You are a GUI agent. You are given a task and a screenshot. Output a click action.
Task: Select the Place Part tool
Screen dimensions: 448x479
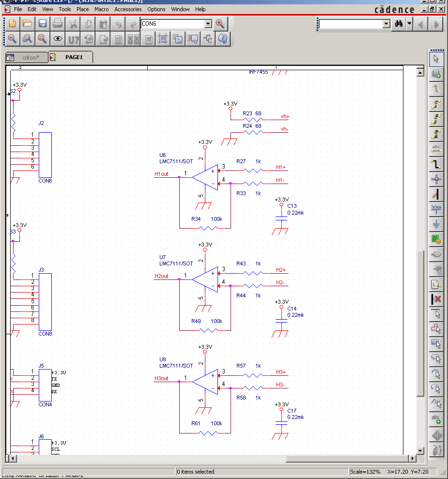coord(436,74)
